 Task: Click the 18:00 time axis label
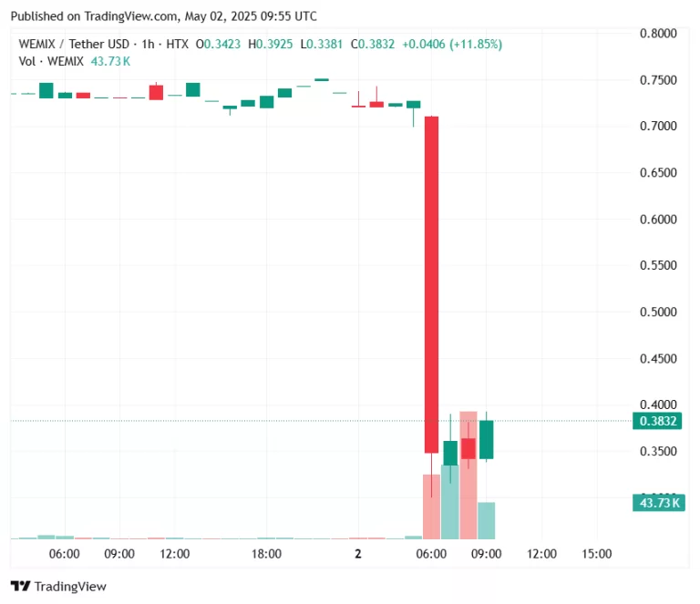pyautogui.click(x=267, y=554)
